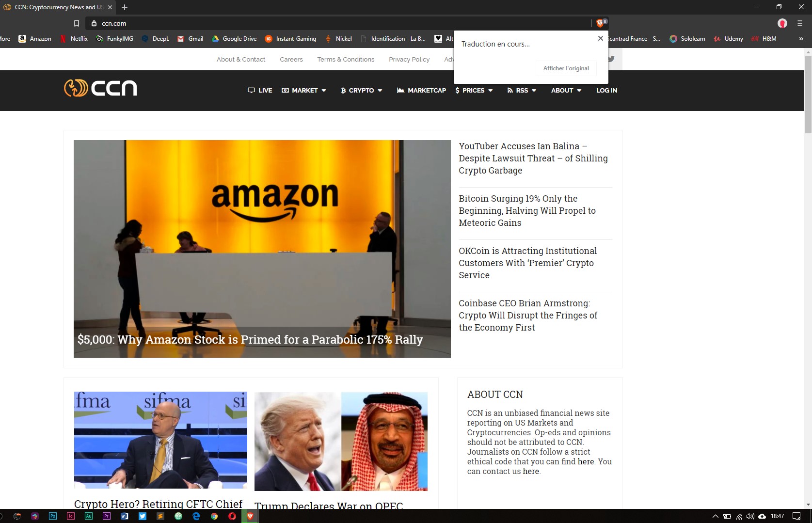The height and width of the screenshot is (523, 812).
Task: Open the Netflix bookmark
Action: (74, 39)
